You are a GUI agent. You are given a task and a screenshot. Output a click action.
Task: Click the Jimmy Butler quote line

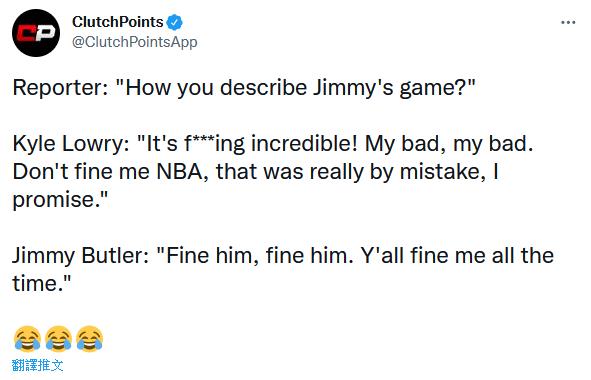click(283, 256)
